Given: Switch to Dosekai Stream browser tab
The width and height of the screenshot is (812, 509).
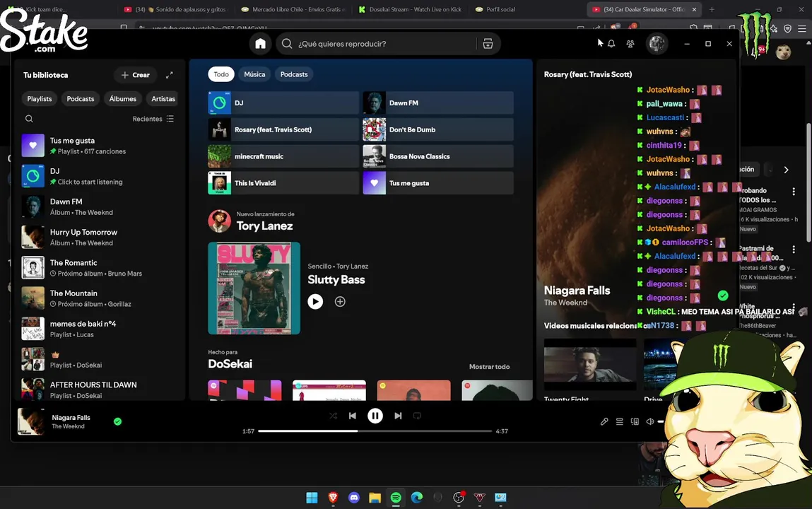Looking at the screenshot, I should 410,9.
